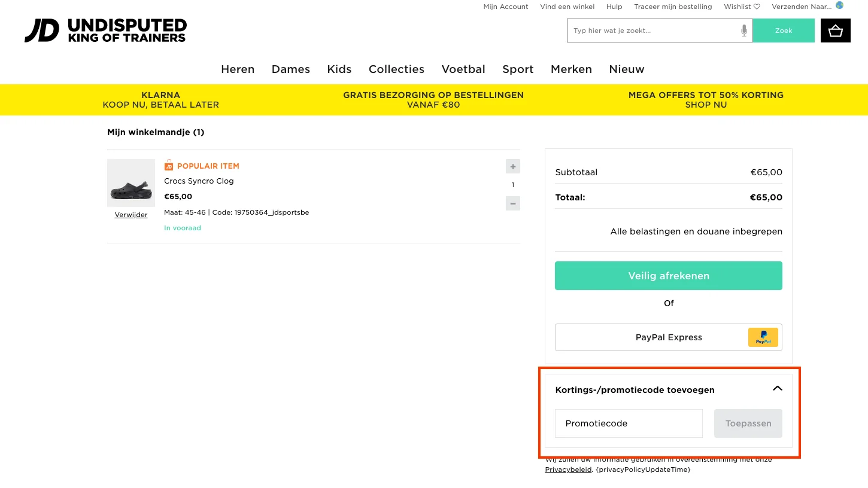Viewport: 868px width, 488px height.
Task: Remove item via Verwijder link
Action: 131,215
